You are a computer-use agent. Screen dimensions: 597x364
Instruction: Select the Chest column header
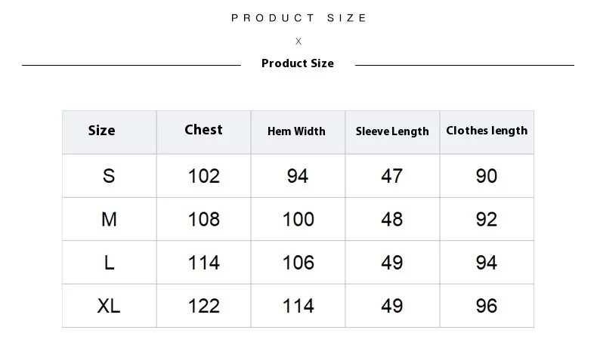(x=203, y=130)
